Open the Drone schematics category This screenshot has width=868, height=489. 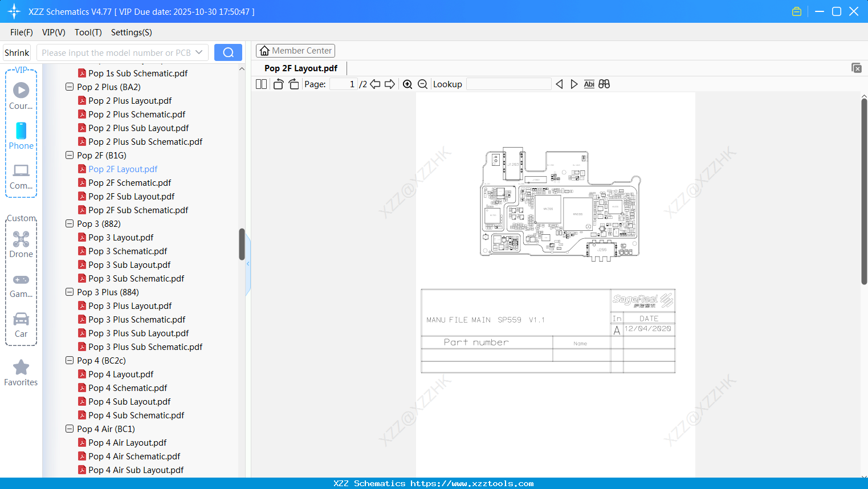[x=21, y=244]
